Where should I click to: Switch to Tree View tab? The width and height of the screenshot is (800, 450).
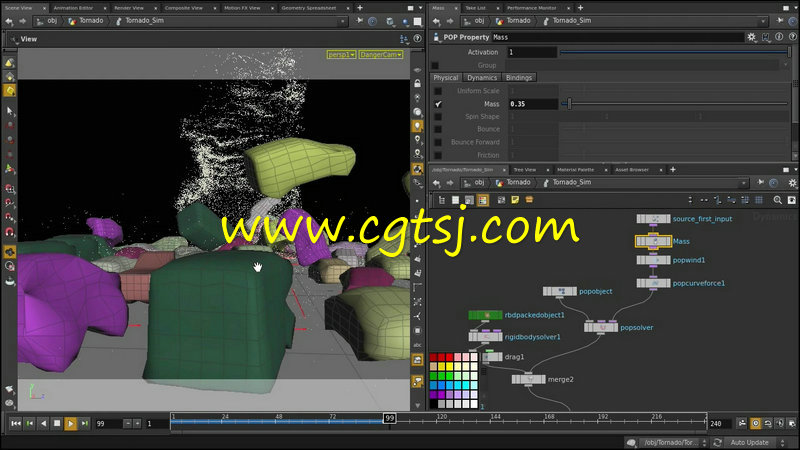524,169
